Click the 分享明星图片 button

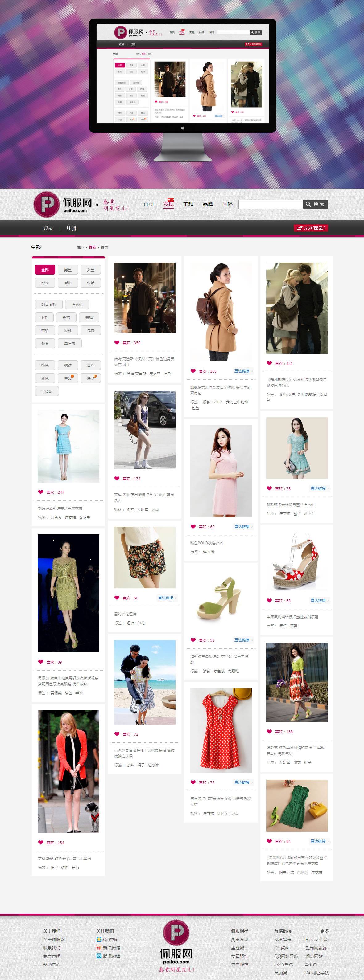point(311,228)
